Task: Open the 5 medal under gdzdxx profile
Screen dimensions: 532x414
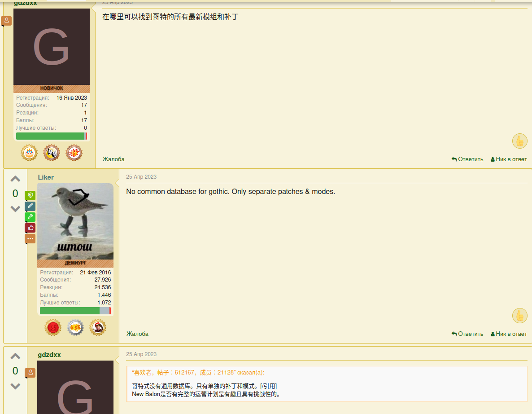Action: point(74,153)
